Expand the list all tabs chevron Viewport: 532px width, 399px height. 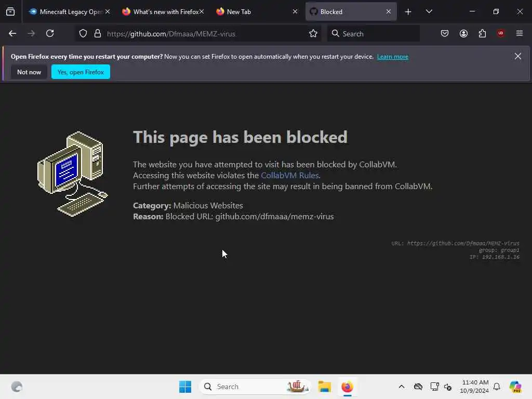coord(429,11)
